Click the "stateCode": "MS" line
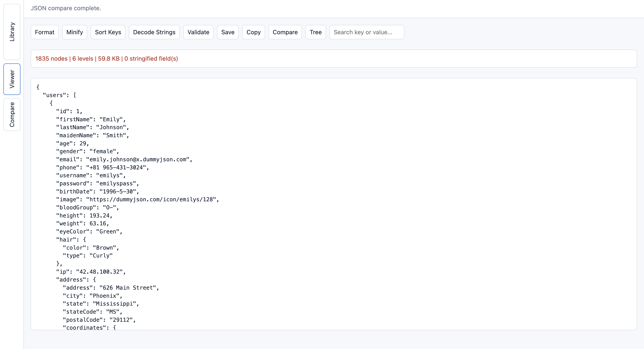644x349 pixels. tap(92, 312)
